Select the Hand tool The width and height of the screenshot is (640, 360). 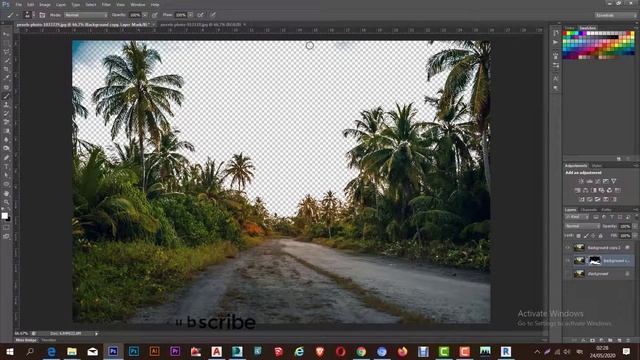6,193
